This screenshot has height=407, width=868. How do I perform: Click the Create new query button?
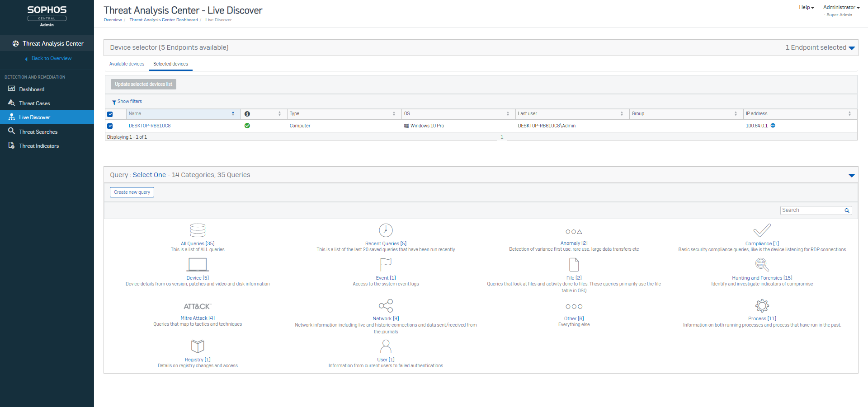click(132, 192)
